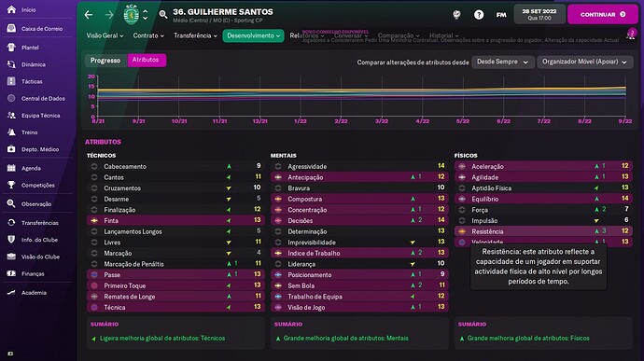
Task: Toggle the Cabeceamento attribute highlight circle
Action: tap(94, 166)
